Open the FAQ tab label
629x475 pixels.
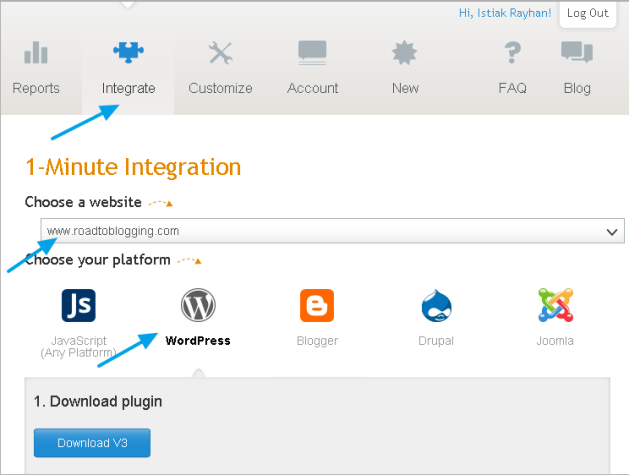pos(512,88)
